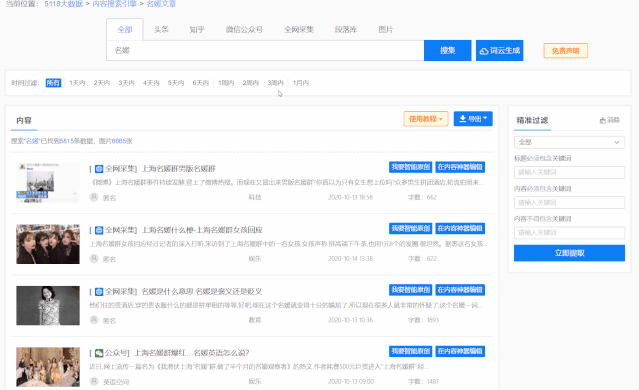639x390 pixels.
Task: Select the 3天内 time filter
Action: pyautogui.click(x=126, y=83)
